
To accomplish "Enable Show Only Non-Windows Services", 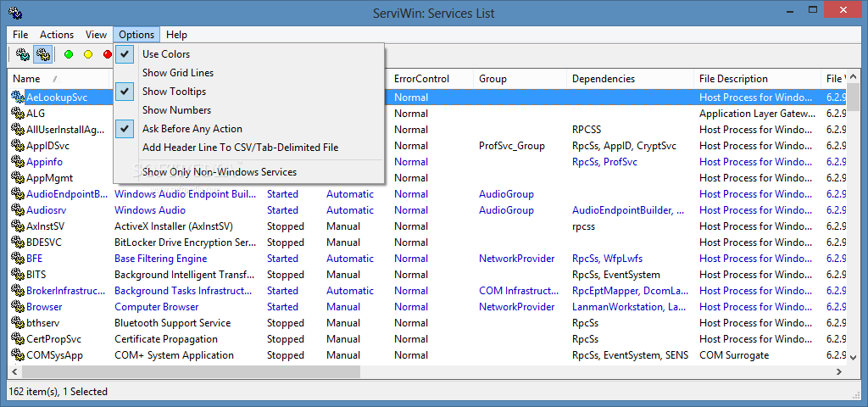I will pos(248,172).
